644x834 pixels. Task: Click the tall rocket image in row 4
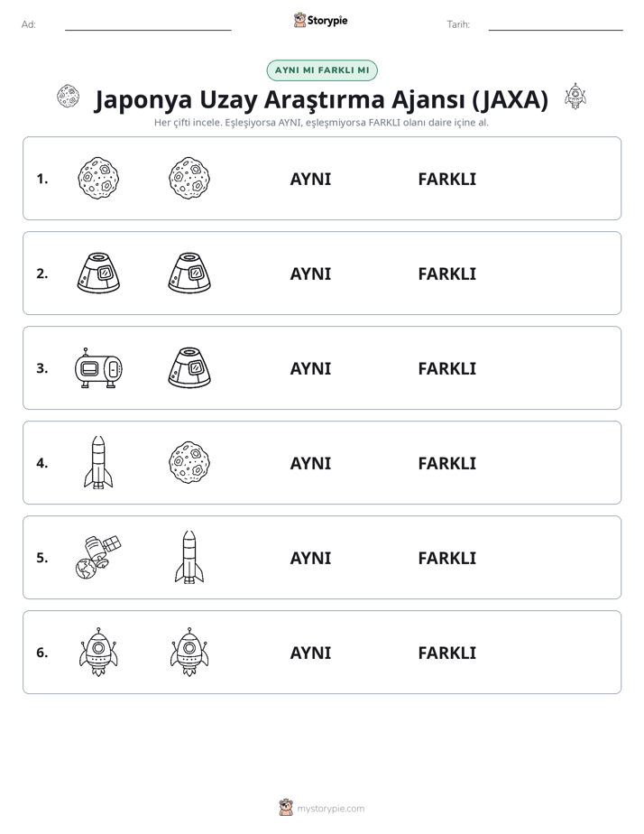[x=99, y=462]
